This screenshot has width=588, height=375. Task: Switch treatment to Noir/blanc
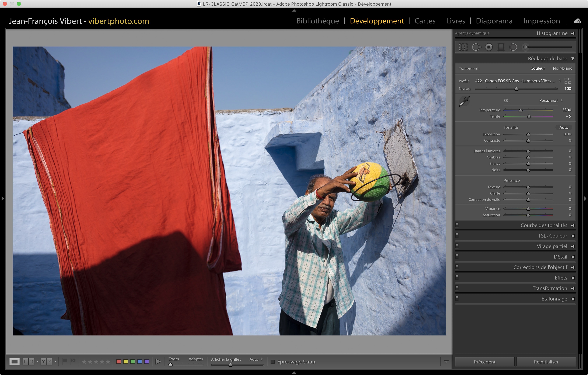pos(562,68)
